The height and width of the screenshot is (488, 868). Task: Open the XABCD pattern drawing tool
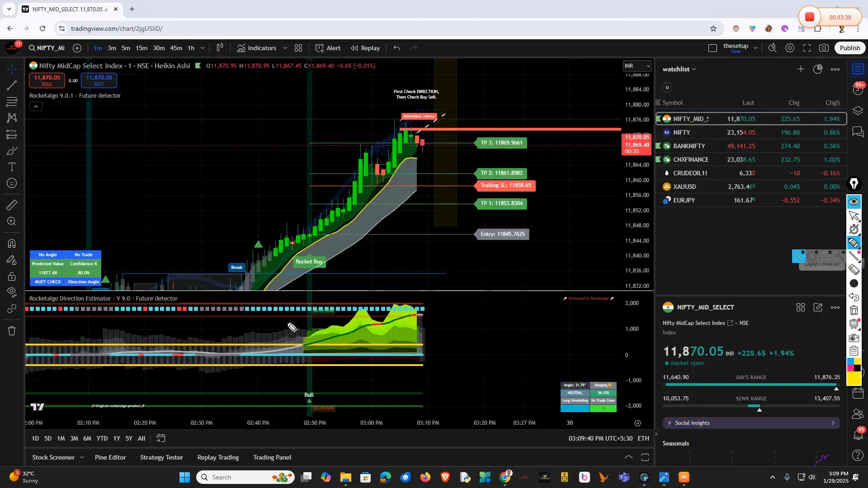coord(11,118)
